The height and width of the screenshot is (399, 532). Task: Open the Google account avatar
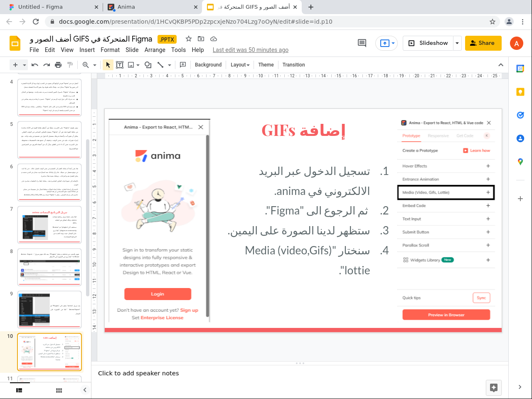pyautogui.click(x=516, y=43)
